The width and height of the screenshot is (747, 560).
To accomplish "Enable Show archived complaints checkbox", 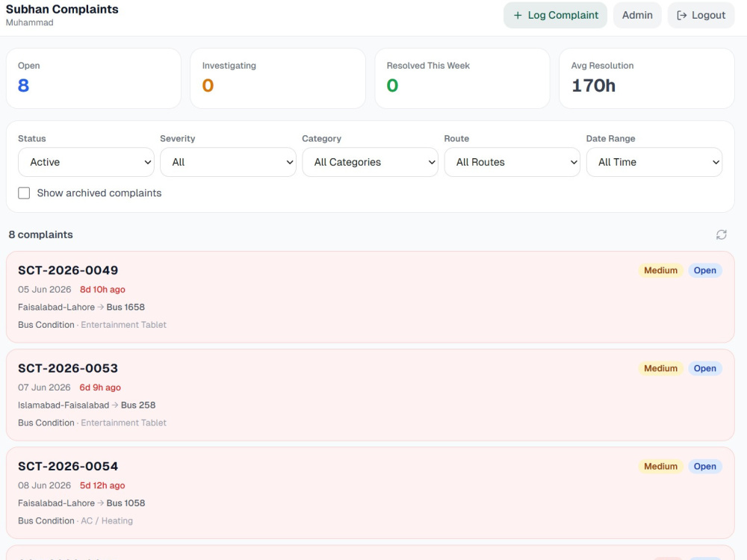I will coord(24,193).
